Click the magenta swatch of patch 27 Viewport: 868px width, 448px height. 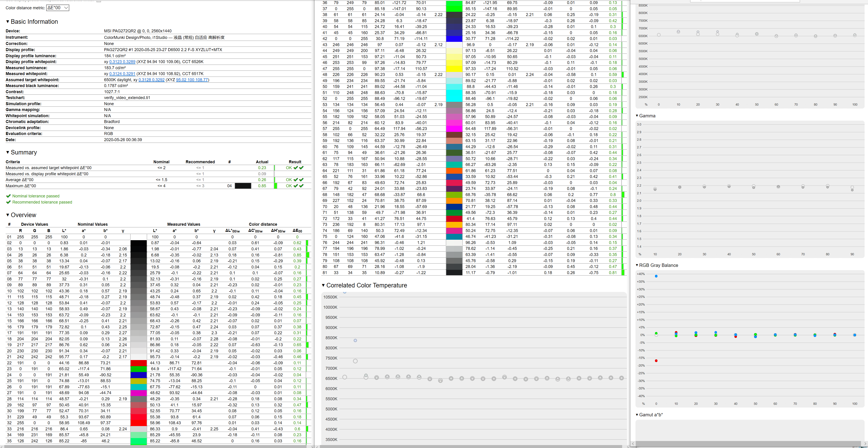coord(139,393)
